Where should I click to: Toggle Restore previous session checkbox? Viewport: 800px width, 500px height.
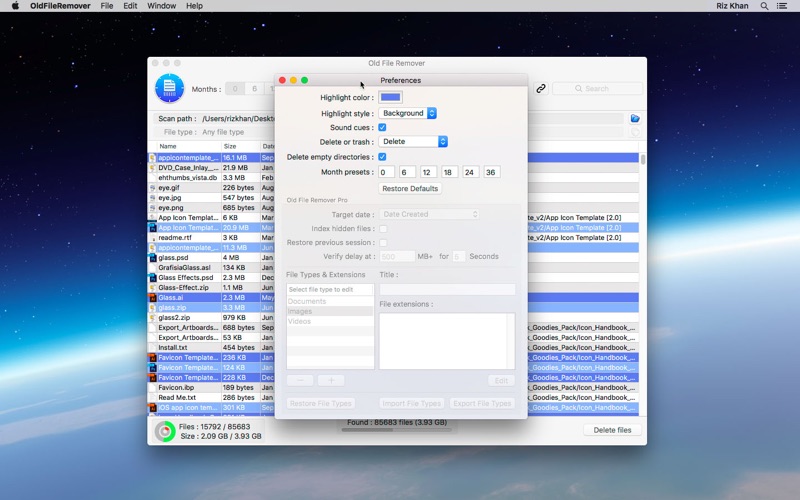tap(383, 242)
